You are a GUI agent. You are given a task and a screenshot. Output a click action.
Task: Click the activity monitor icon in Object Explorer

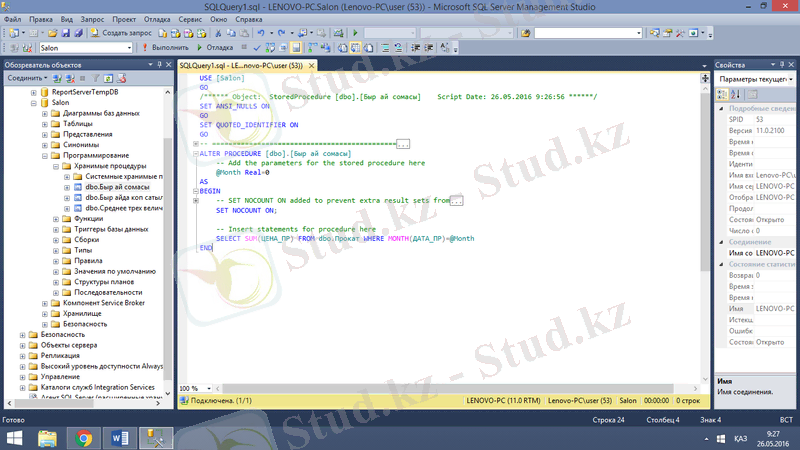(x=121, y=79)
